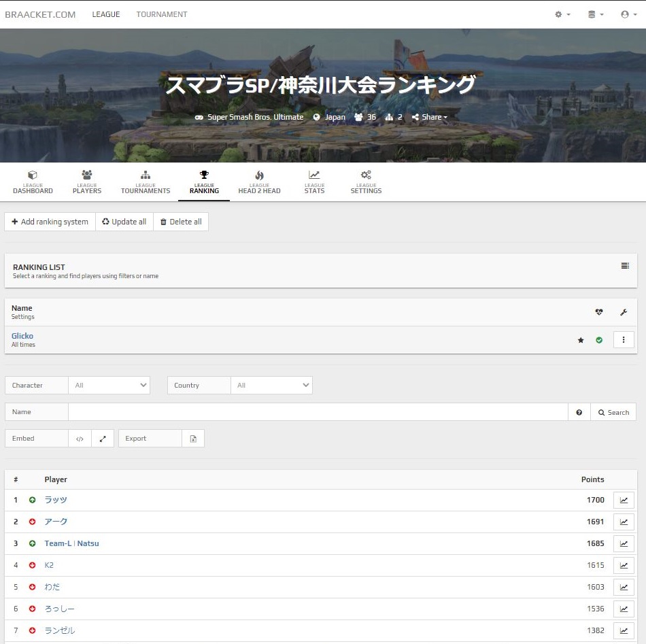Viewport: 646px width, 644px height.
Task: Open the three-dot options for Glicko
Action: coord(624,340)
